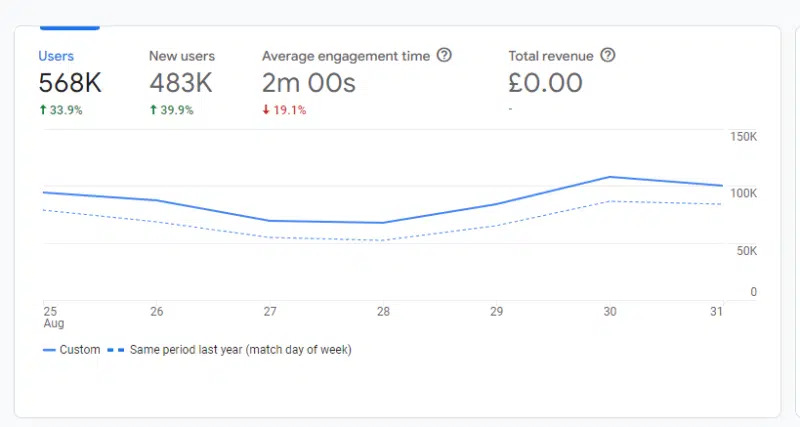800x427 pixels.
Task: Click the Total revenue help icon
Action: point(607,56)
